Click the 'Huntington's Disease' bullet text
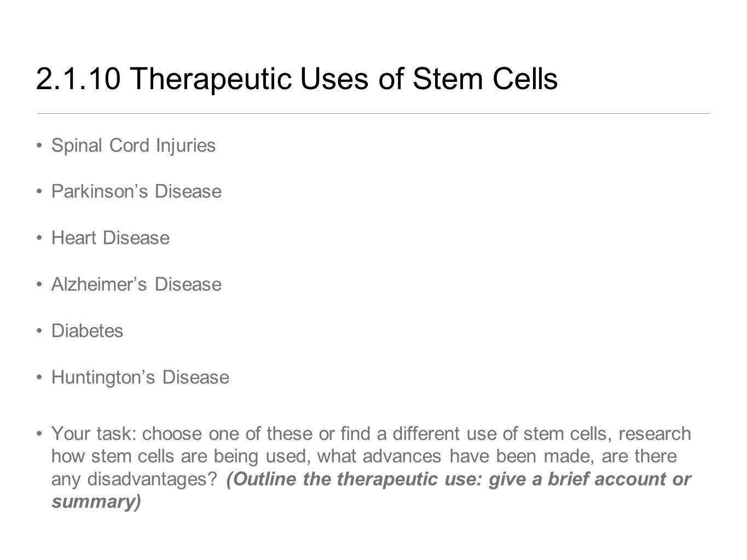This screenshot has width=747, height=560. pos(140,377)
